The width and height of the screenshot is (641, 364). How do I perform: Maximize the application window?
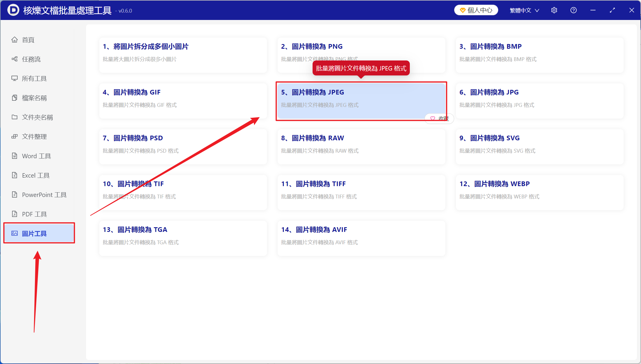pos(612,10)
